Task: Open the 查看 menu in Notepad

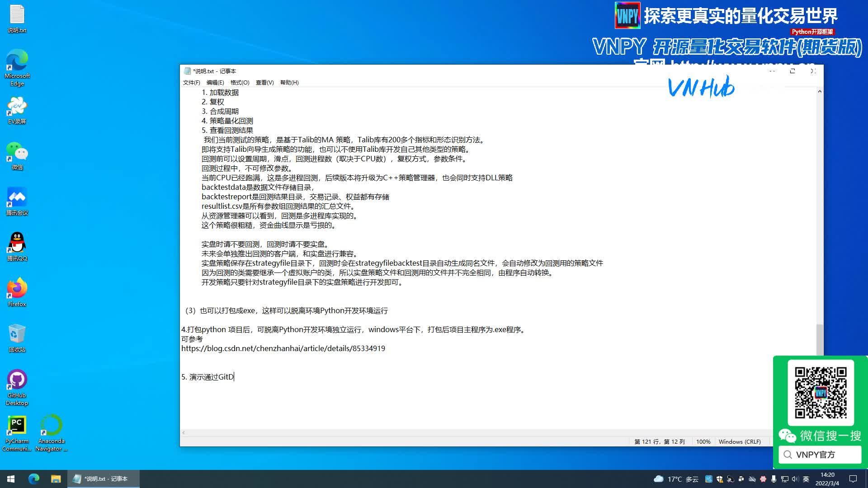Action: click(x=264, y=83)
